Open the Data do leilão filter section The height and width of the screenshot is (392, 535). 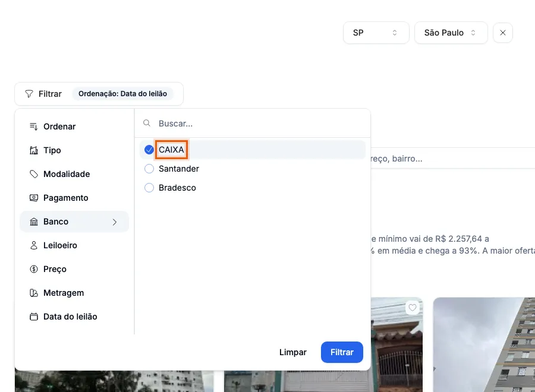pos(74,317)
